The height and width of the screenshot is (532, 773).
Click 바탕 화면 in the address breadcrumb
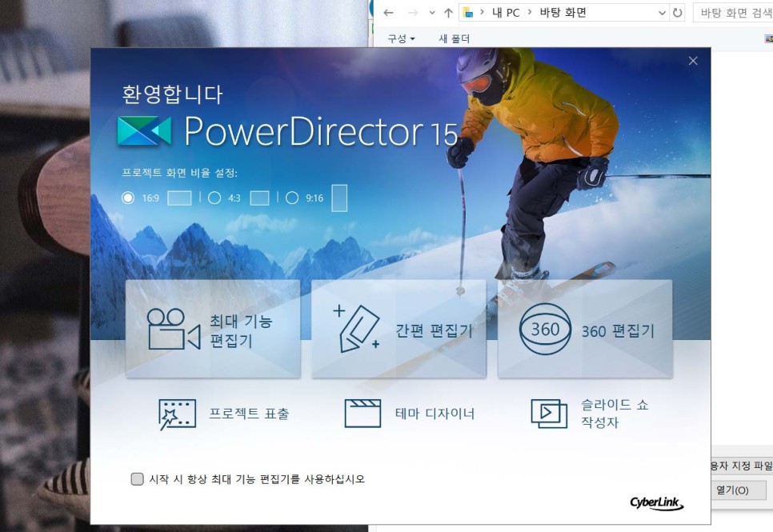point(564,12)
